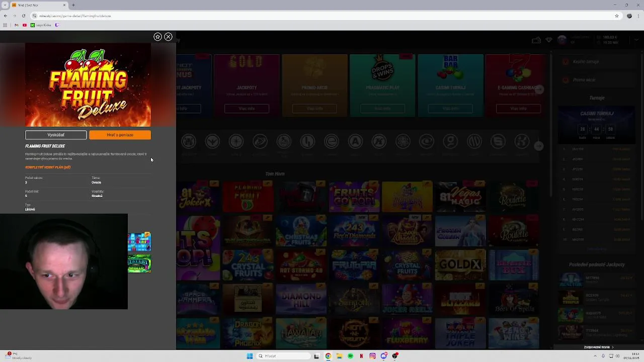Open Hot Storm 40 game thumbnail
This screenshot has width=644, height=362.
tap(301, 265)
